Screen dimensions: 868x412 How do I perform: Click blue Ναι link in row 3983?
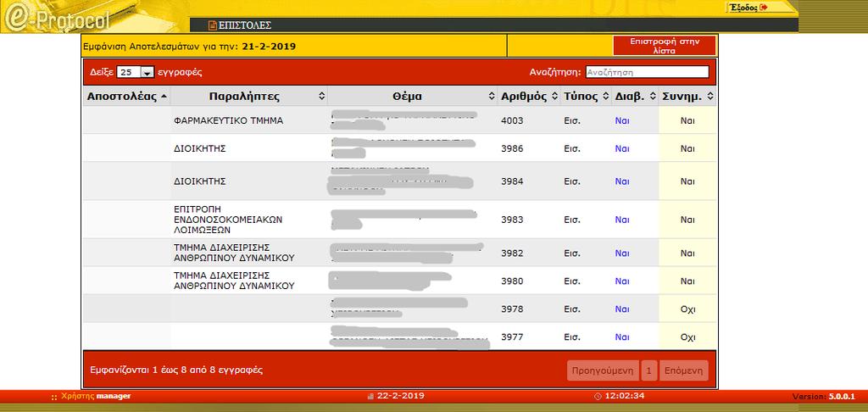622,220
